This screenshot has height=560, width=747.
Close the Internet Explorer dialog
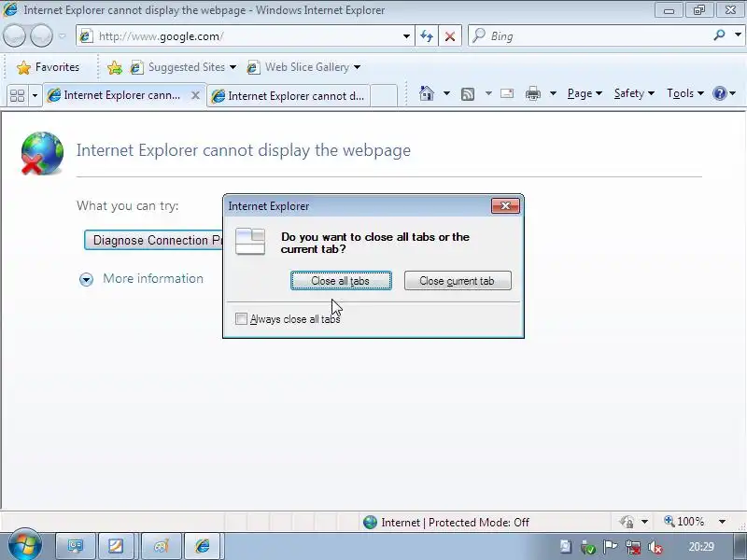tap(505, 205)
